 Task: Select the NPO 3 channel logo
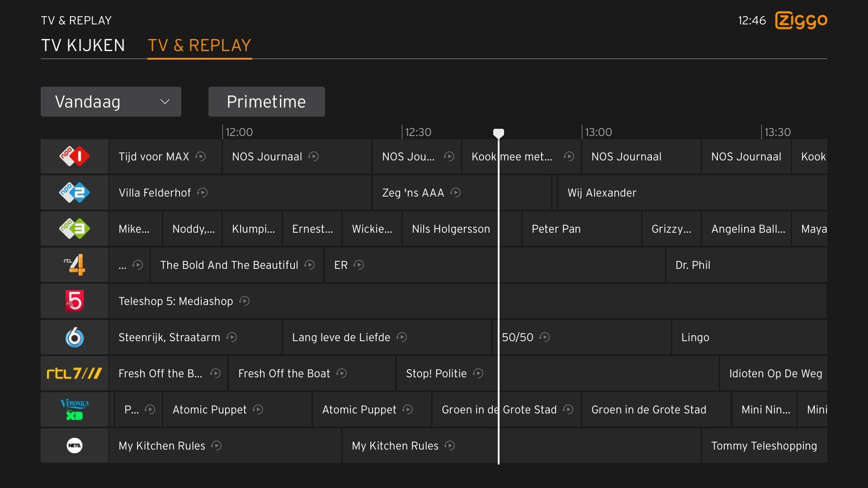point(74,229)
